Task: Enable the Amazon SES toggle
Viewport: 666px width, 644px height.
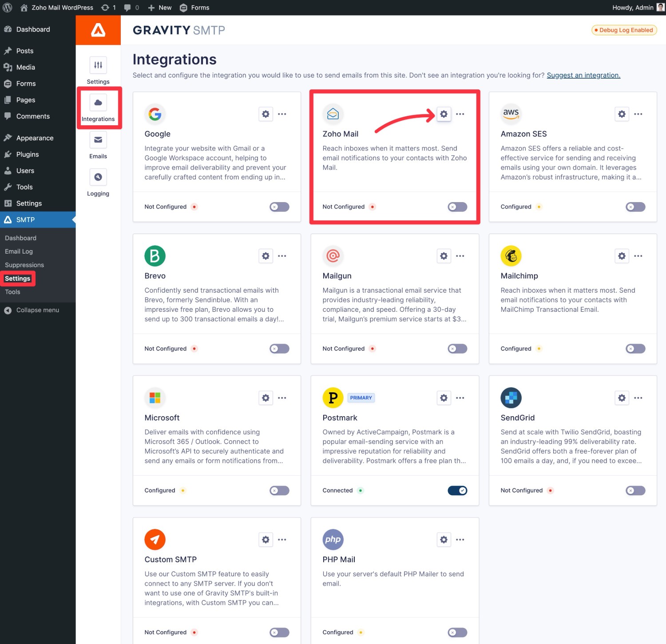Action: (635, 207)
